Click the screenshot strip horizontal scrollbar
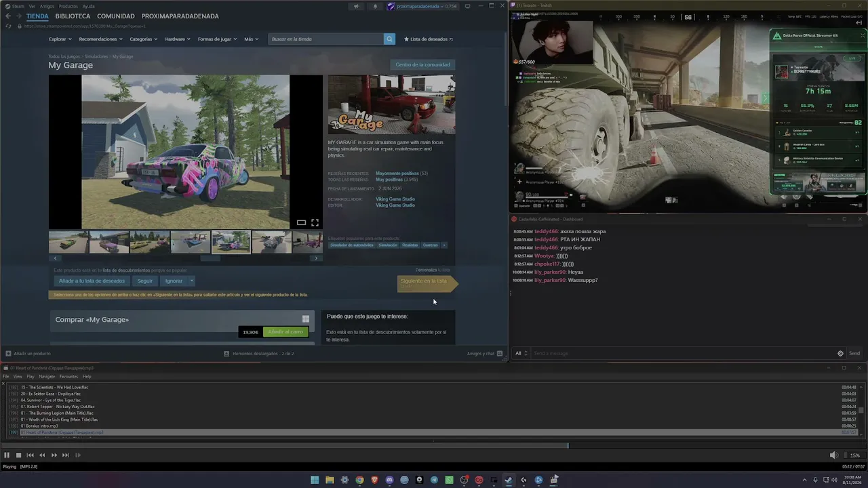Screen dimensions: 868x488 [210, 258]
